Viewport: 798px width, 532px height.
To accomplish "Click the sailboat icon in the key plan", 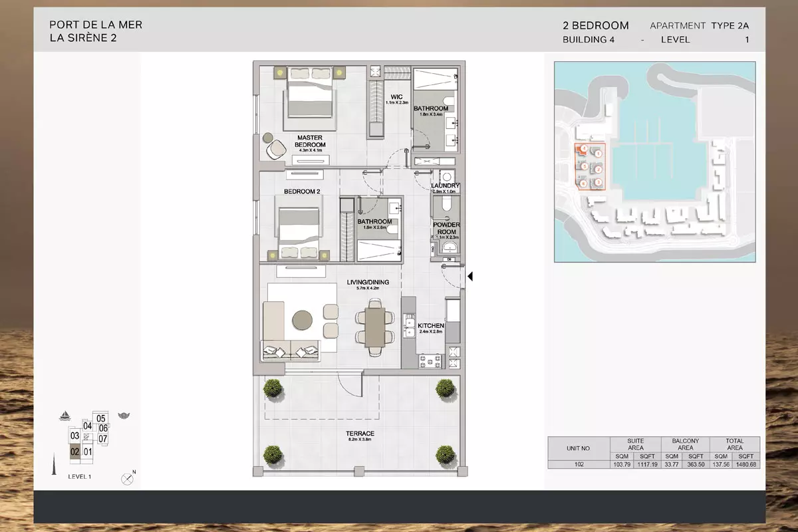I will click(x=65, y=416).
